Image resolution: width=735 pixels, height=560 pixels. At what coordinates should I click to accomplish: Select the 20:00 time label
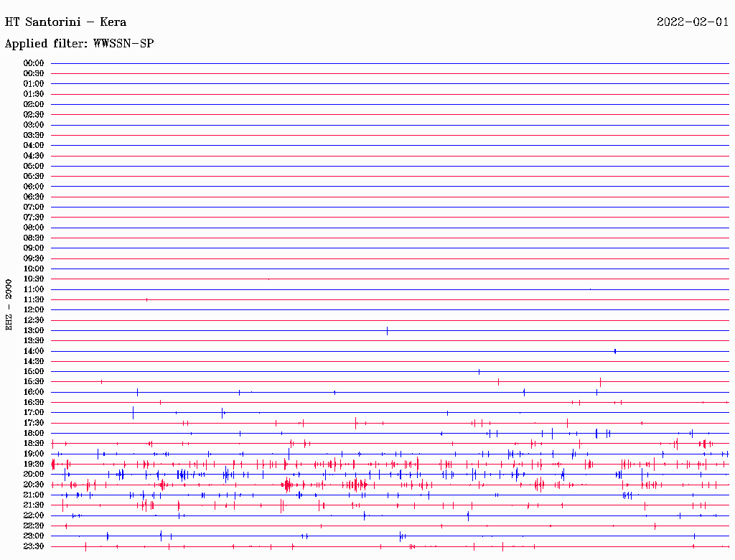[34, 474]
